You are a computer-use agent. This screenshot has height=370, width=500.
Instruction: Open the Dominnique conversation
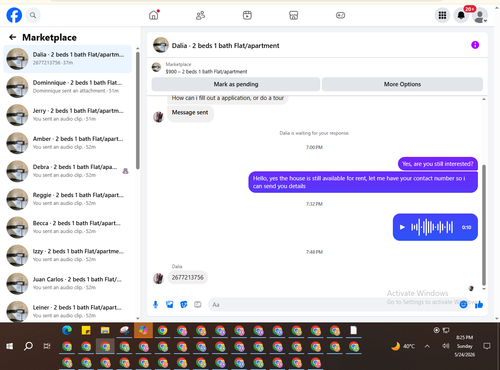(x=68, y=87)
